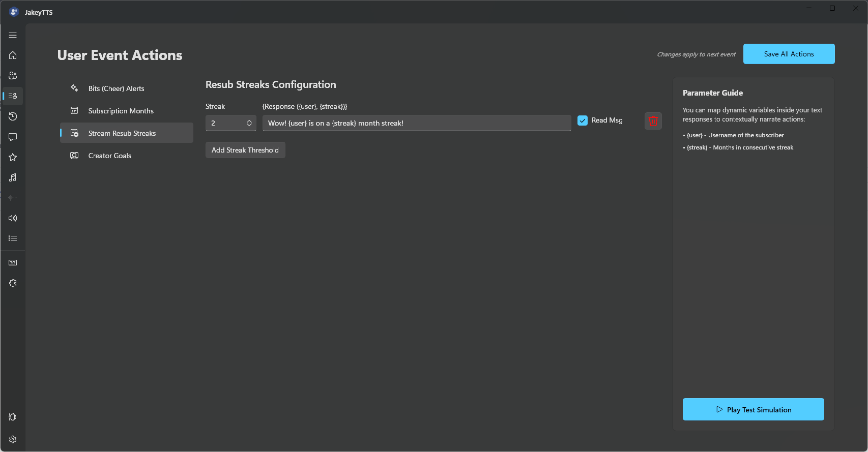Viewport: 868px width, 452px height.
Task: Open the audio waveform sidebar icon
Action: (x=13, y=198)
